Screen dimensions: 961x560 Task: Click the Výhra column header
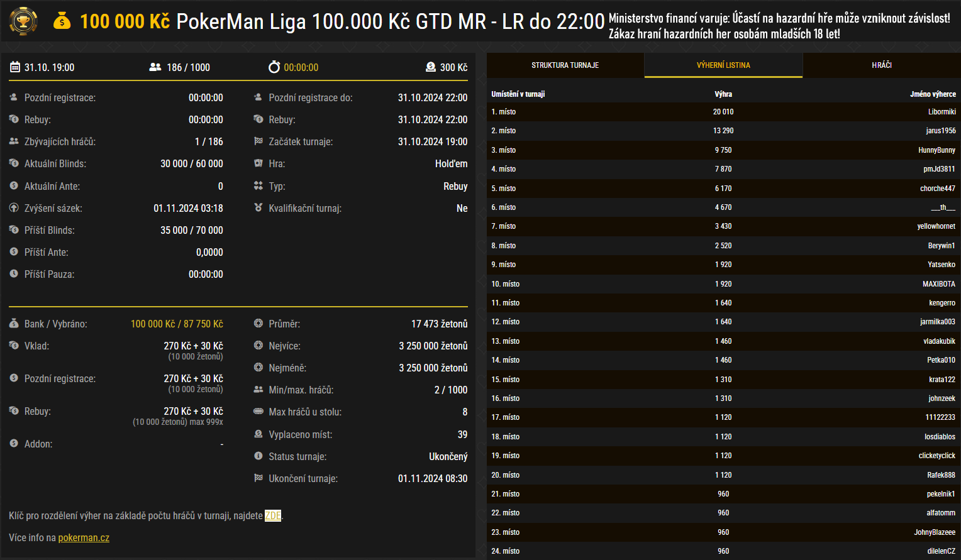(x=723, y=94)
